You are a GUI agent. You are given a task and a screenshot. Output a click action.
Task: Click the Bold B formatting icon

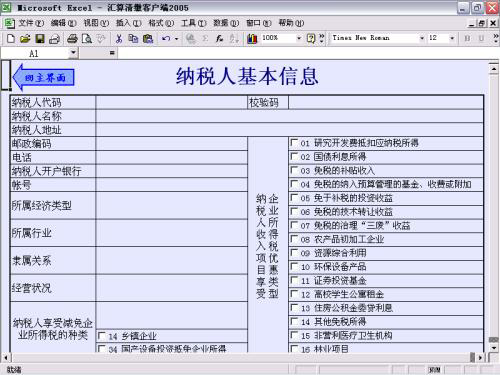coord(467,39)
